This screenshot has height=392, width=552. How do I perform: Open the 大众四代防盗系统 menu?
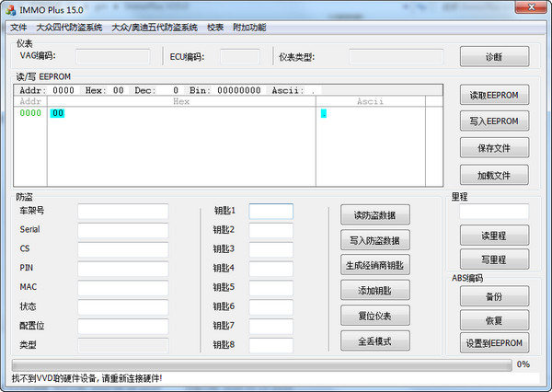(x=69, y=28)
